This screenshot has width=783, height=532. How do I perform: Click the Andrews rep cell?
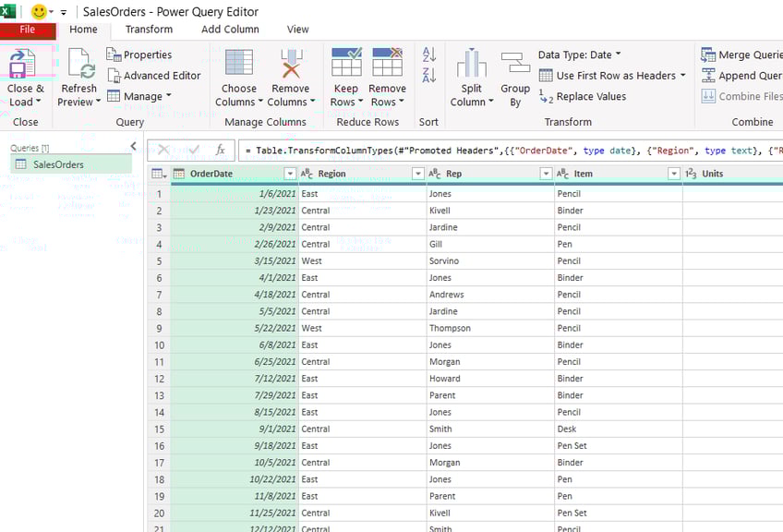[490, 295]
